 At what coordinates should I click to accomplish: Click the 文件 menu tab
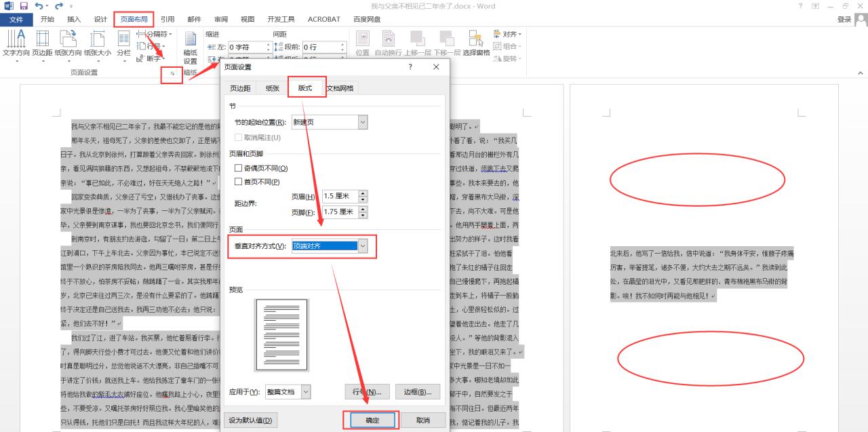click(x=16, y=19)
